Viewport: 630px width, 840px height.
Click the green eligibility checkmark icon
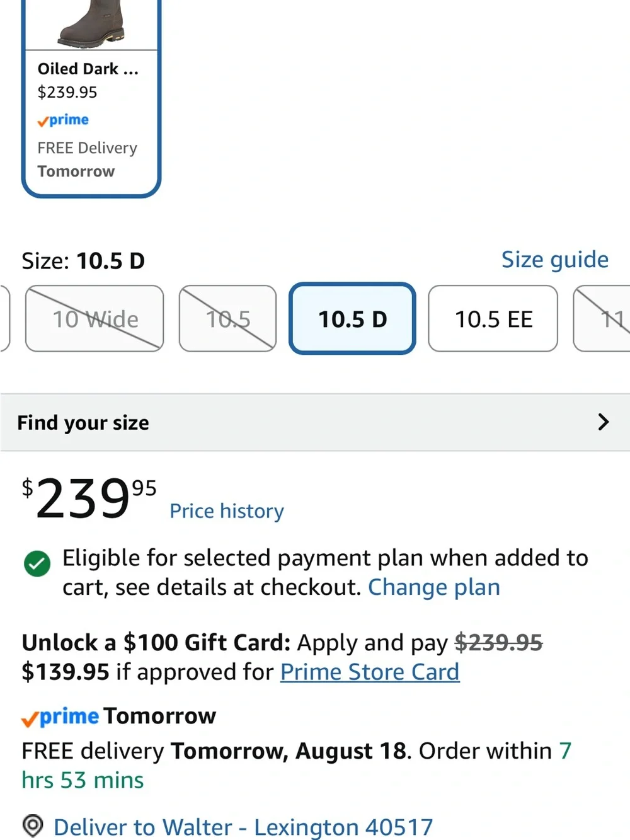37,563
